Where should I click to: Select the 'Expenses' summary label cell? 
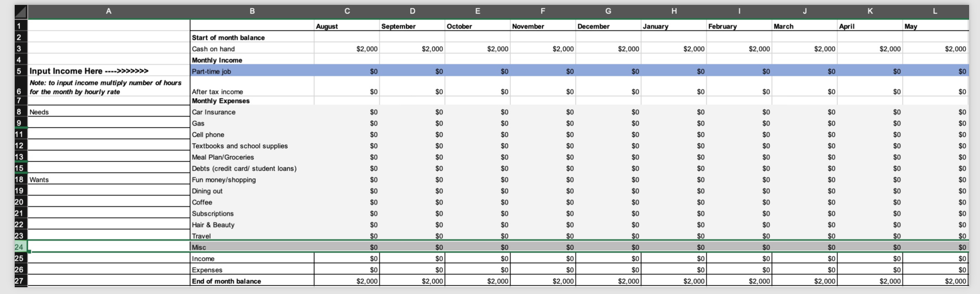tap(252, 269)
